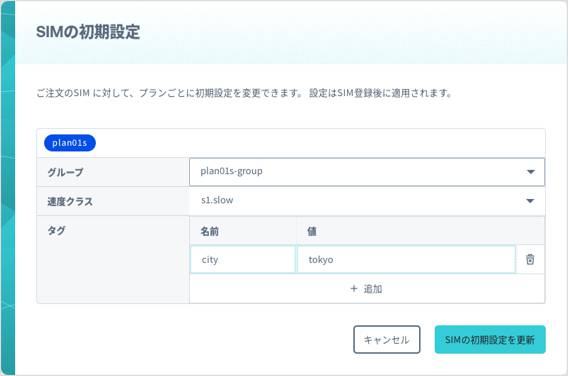Click the SIMの初期設定 dialog title
Viewport: 568px width, 376px height.
[88, 32]
